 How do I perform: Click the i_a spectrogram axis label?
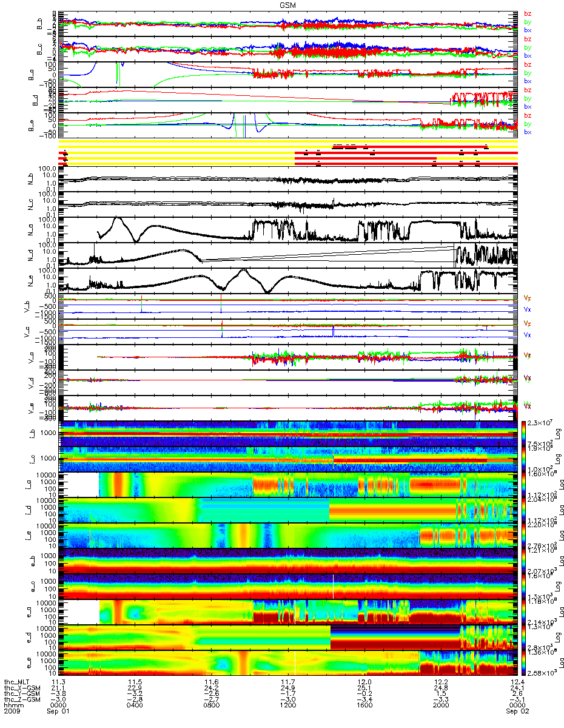pos(30,485)
